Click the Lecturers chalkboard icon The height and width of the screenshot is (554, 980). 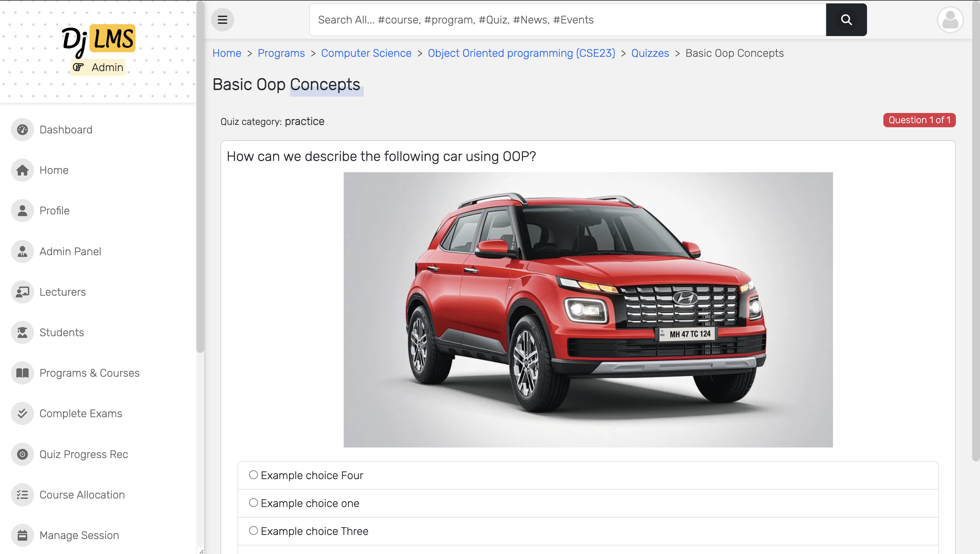(22, 292)
